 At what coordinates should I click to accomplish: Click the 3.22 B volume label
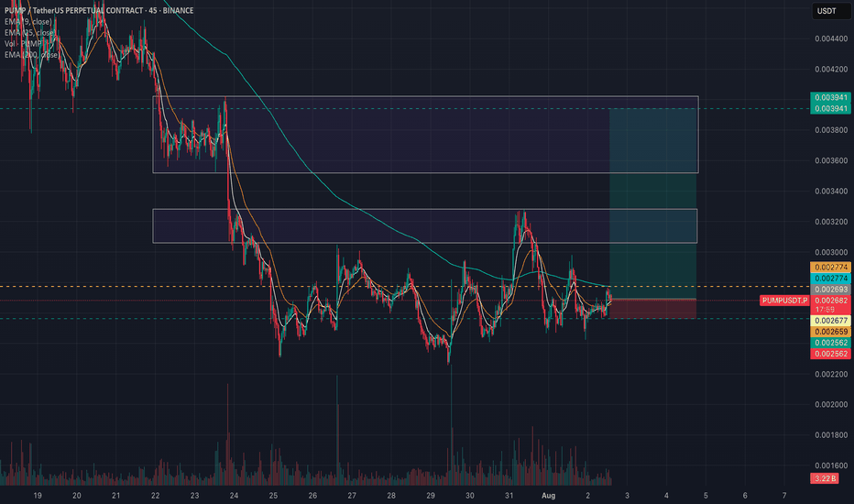(824, 478)
